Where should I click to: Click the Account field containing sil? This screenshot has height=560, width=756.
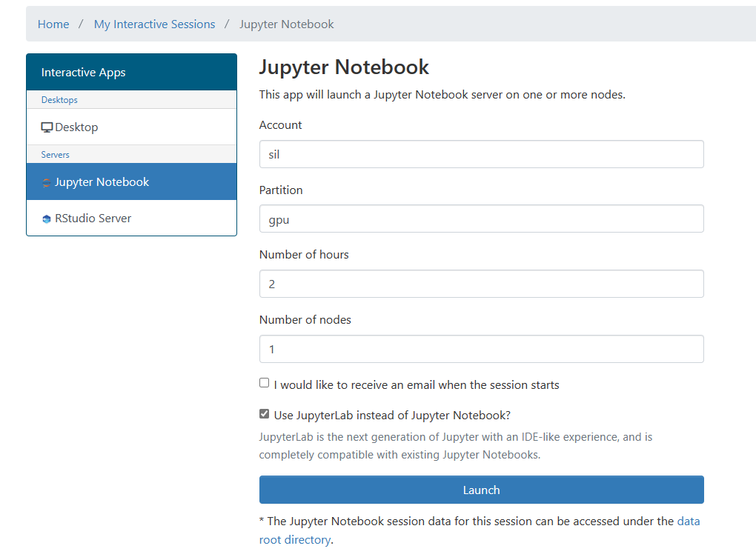point(482,154)
